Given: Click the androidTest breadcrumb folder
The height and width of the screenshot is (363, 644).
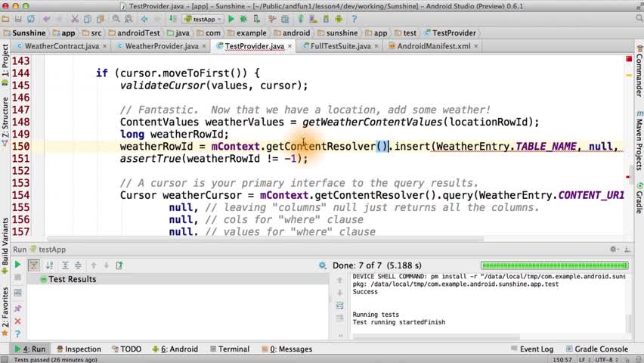Looking at the screenshot, I should (x=135, y=33).
